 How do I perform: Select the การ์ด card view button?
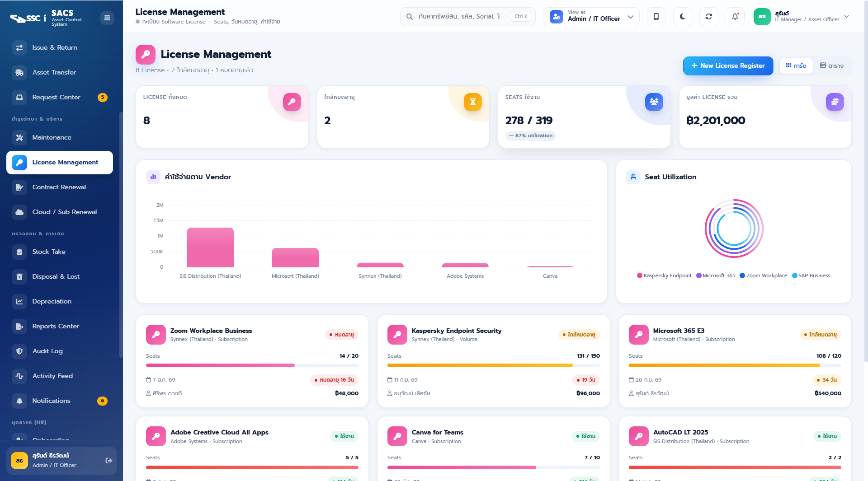pos(796,65)
